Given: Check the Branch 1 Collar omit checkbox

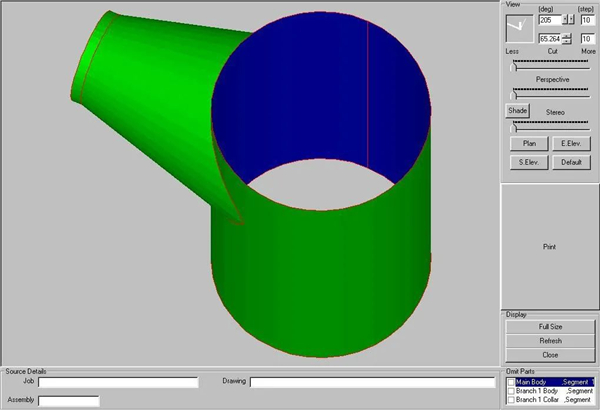Looking at the screenshot, I should coord(511,400).
